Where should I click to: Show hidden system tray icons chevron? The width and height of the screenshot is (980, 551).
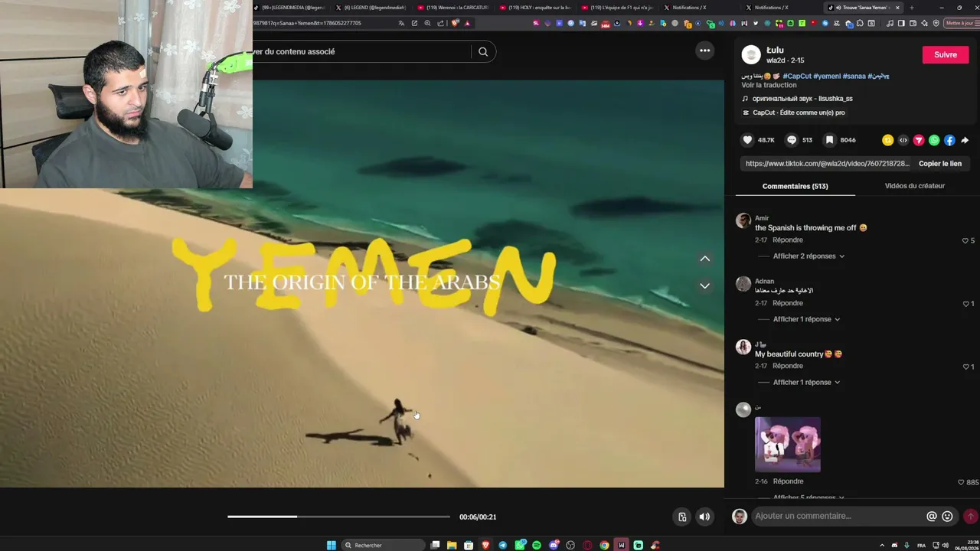click(x=881, y=545)
